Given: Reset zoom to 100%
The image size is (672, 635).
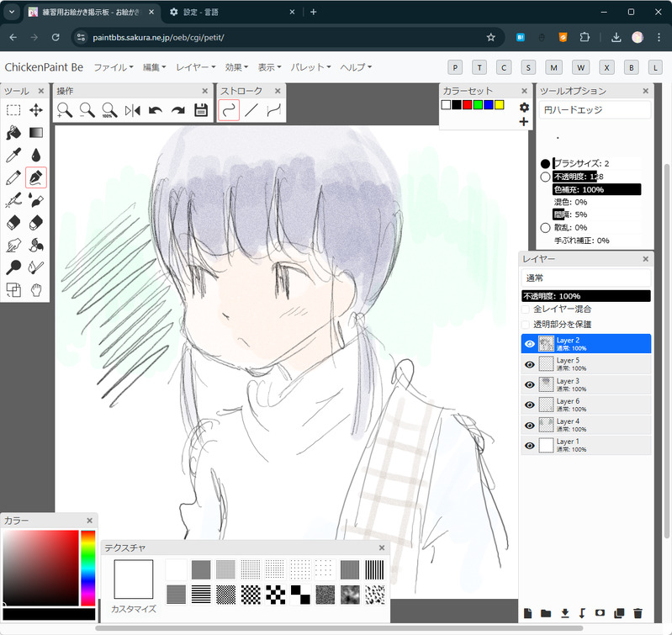Looking at the screenshot, I should [x=109, y=110].
